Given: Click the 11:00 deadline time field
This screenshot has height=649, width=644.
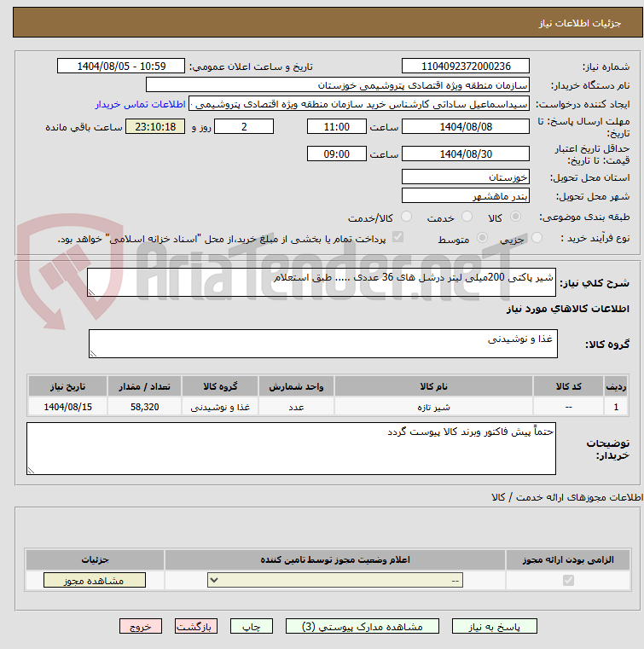Looking at the screenshot, I should [x=336, y=127].
